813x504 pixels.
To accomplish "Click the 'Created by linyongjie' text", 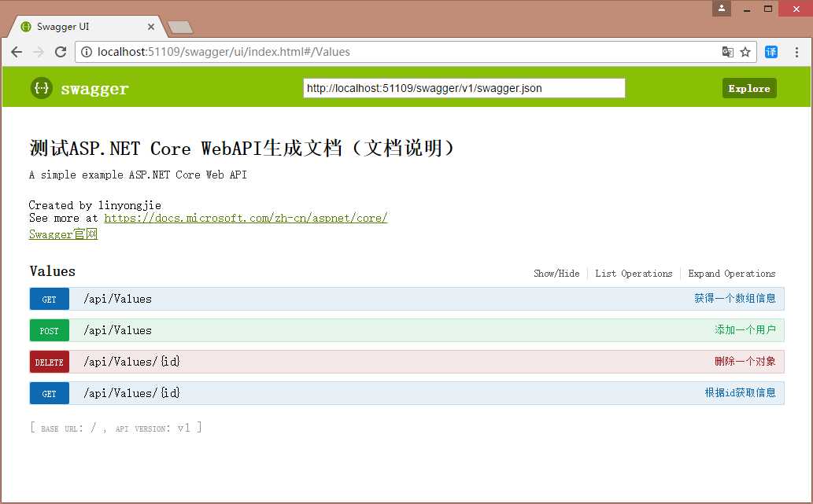I will click(x=95, y=205).
